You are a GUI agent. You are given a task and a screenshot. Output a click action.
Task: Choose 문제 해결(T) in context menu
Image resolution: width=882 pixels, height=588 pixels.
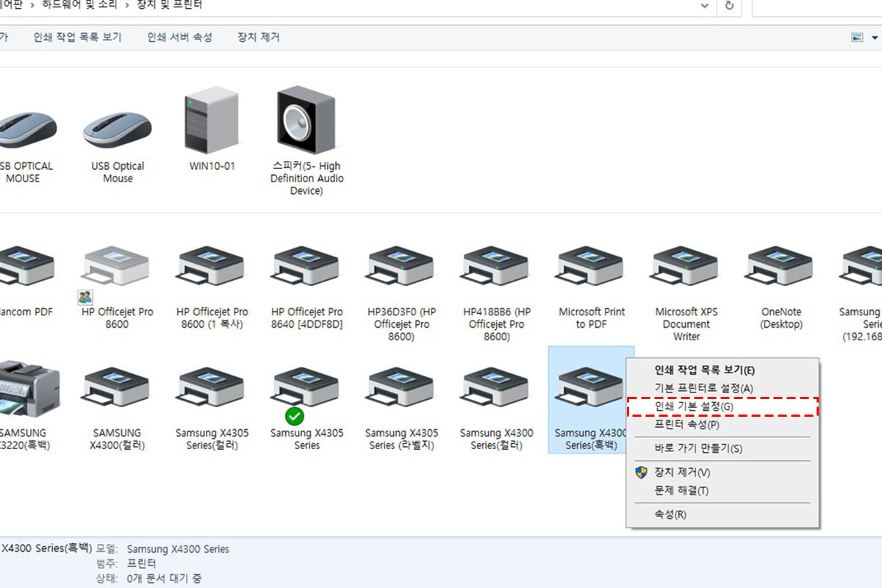point(722,491)
